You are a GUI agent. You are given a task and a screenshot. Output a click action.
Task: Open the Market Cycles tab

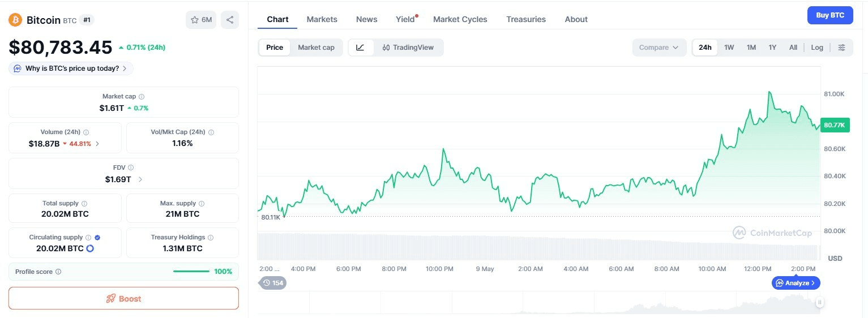[460, 19]
